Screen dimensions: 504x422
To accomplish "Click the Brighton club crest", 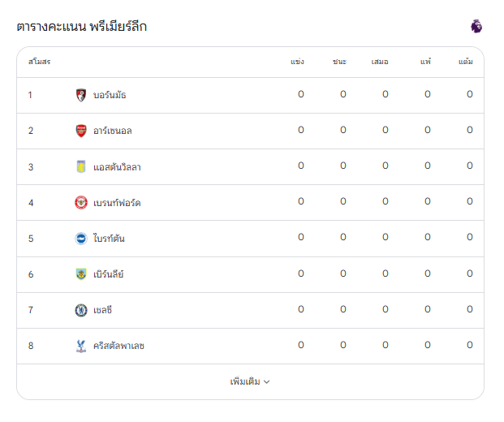I will [x=81, y=239].
